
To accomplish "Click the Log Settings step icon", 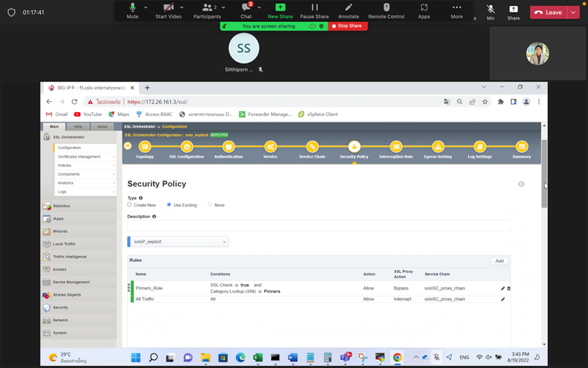I will tap(480, 146).
